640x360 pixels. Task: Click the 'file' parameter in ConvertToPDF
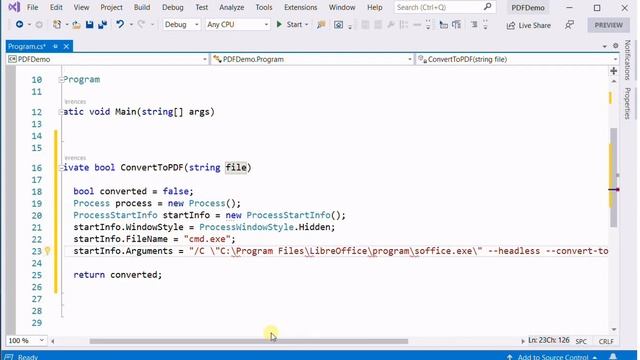[x=236, y=167]
